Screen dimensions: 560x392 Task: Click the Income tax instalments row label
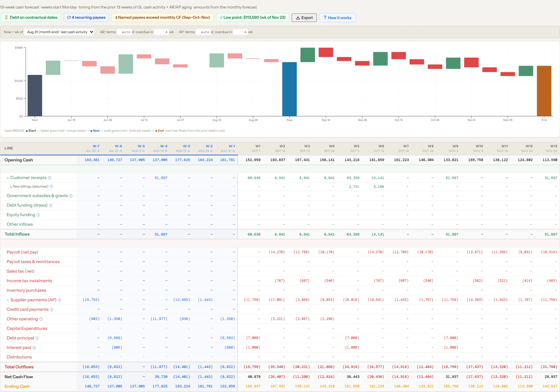[x=29, y=281]
